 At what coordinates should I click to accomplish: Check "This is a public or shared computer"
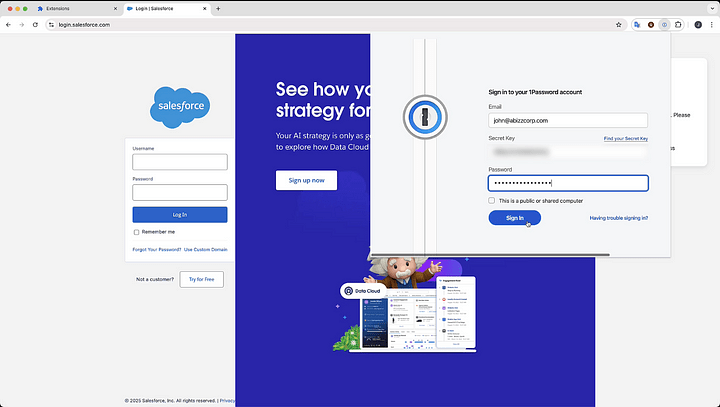[x=492, y=201]
